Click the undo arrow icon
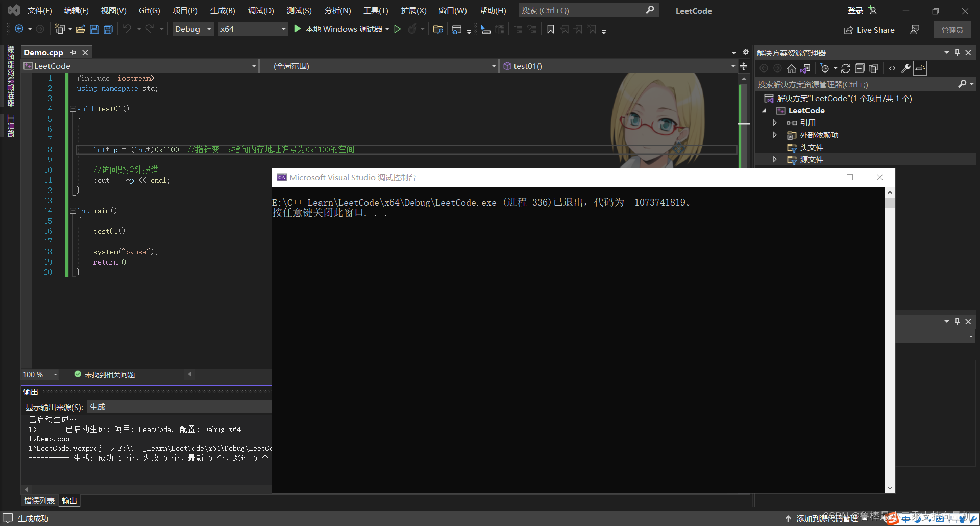 tap(127, 29)
